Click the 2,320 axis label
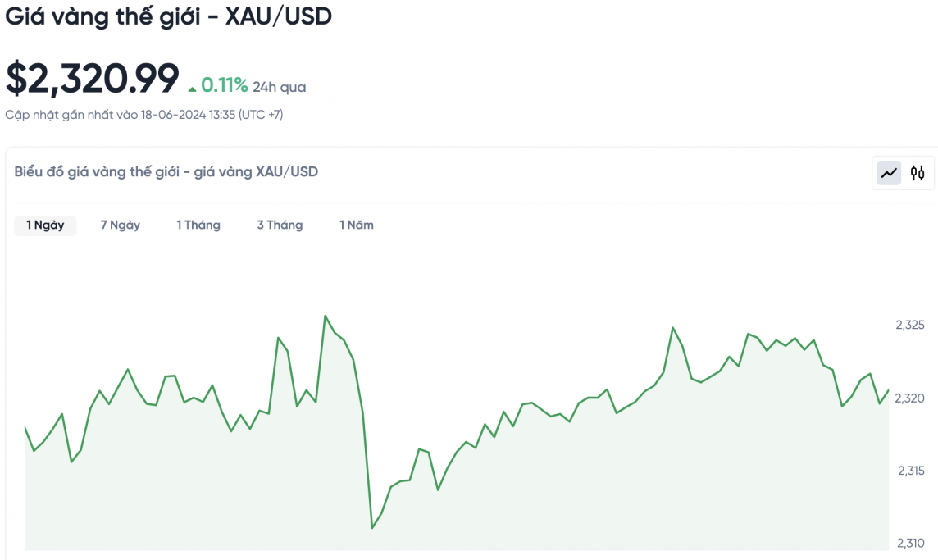 click(910, 398)
